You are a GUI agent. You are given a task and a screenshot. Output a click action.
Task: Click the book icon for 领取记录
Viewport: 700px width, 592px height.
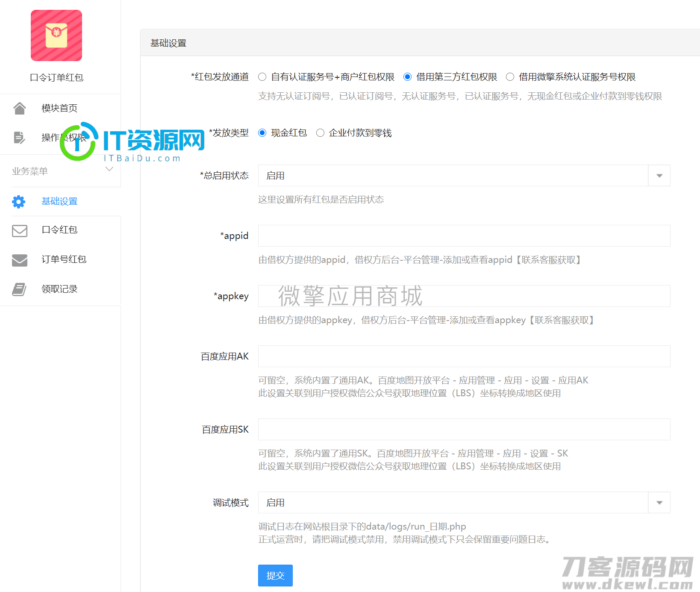coord(19,289)
